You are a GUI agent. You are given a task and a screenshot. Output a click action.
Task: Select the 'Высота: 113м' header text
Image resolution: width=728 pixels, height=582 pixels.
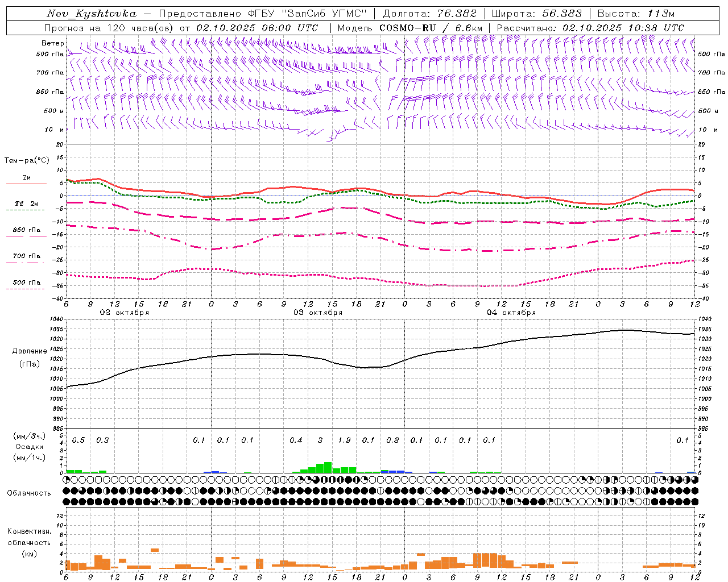pos(636,14)
